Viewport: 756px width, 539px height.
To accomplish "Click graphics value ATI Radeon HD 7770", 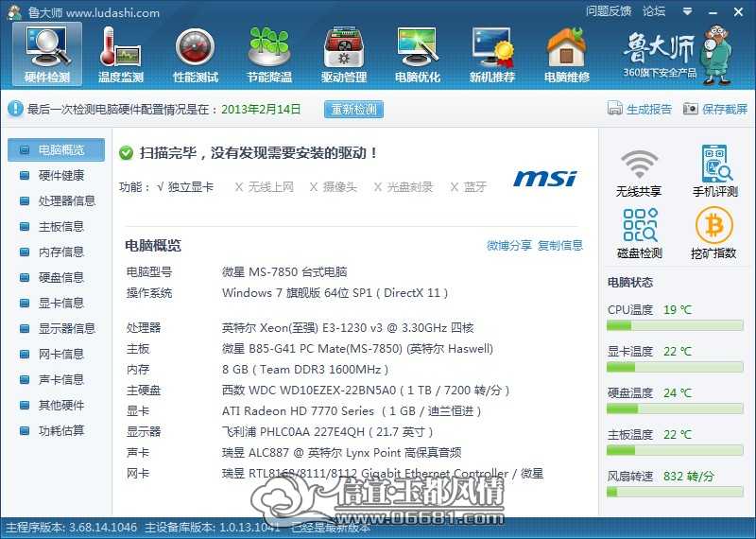I will pos(352,411).
